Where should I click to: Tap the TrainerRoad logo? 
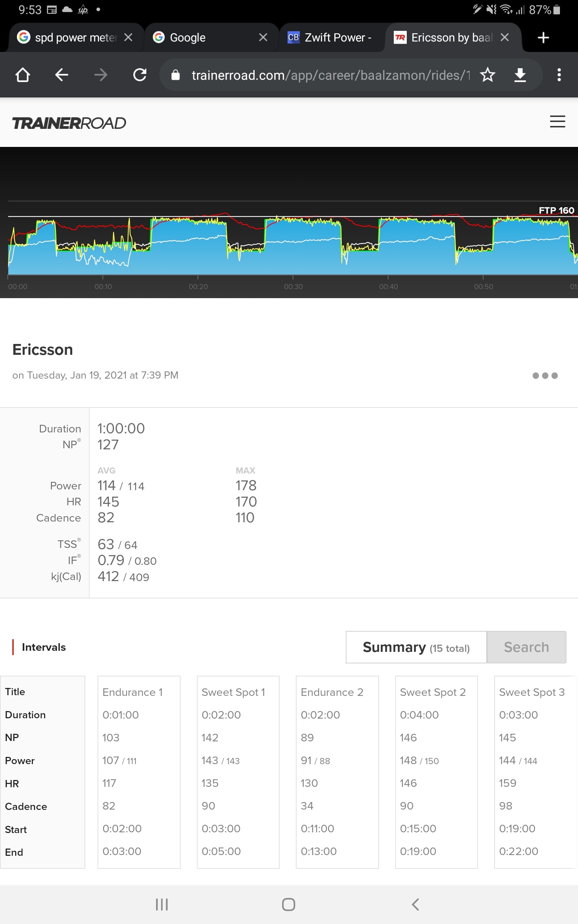tap(69, 123)
